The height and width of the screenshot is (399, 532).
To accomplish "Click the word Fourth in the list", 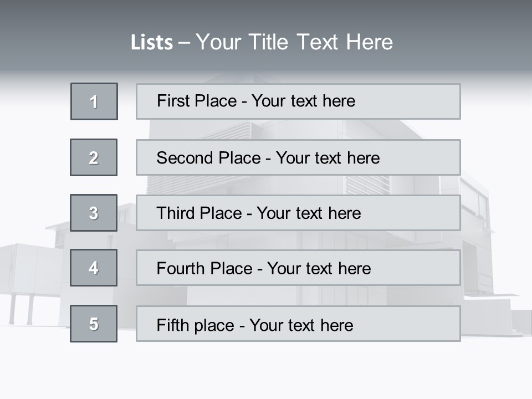I will tap(181, 269).
